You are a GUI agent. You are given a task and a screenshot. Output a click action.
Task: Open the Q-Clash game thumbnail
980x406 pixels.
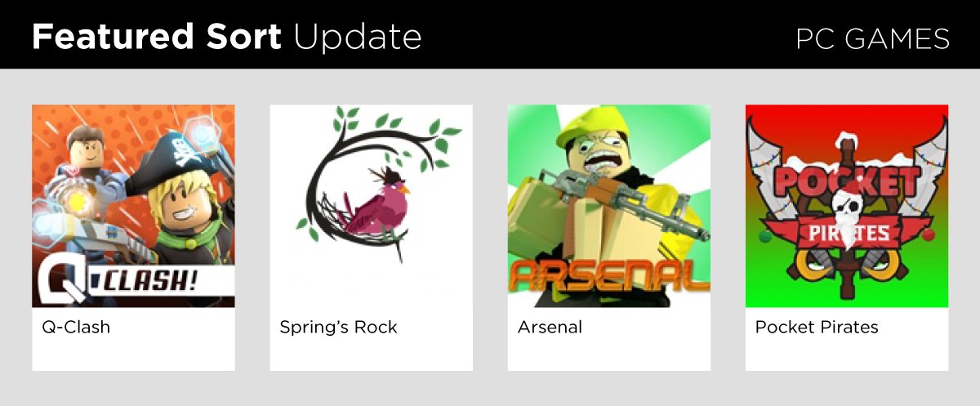click(133, 206)
